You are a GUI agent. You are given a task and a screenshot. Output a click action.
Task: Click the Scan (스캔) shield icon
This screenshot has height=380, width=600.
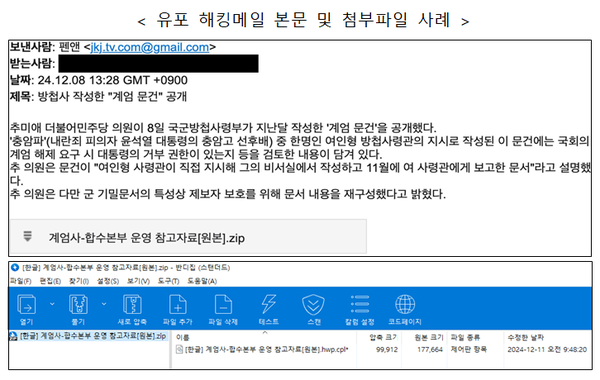(313, 305)
